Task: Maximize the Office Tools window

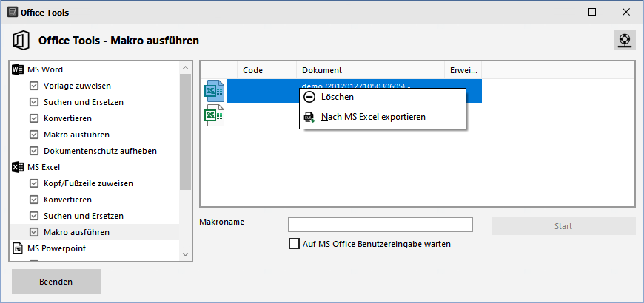Action: click(x=592, y=12)
